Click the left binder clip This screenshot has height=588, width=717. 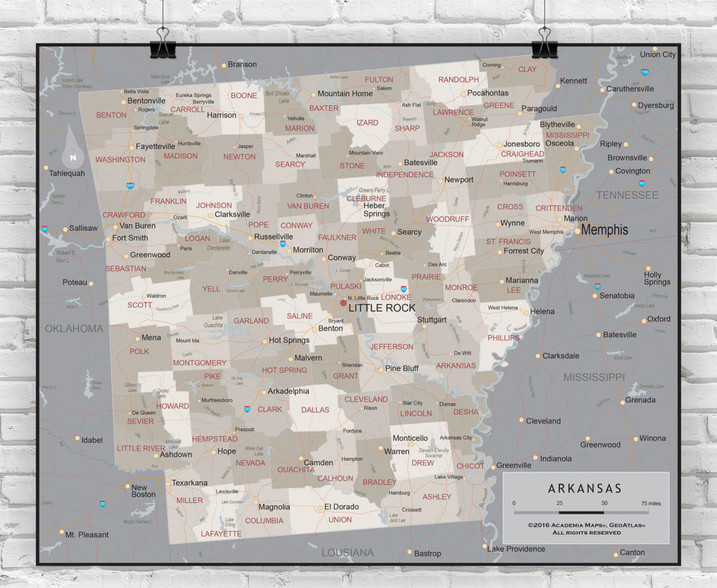[163, 43]
